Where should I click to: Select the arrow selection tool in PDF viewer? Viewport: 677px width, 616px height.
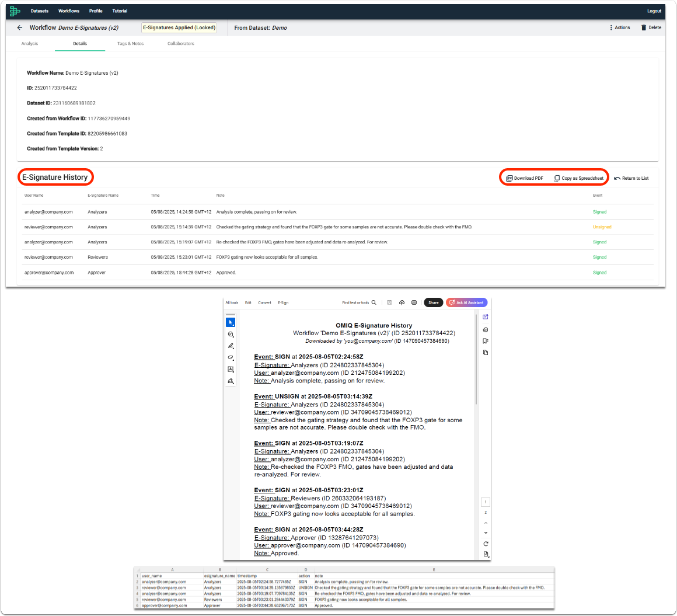pos(231,323)
